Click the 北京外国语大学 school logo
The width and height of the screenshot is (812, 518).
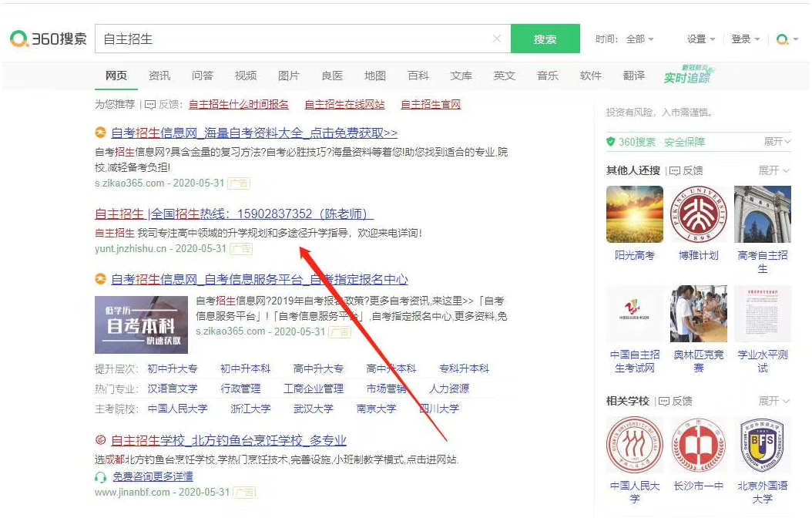point(762,445)
